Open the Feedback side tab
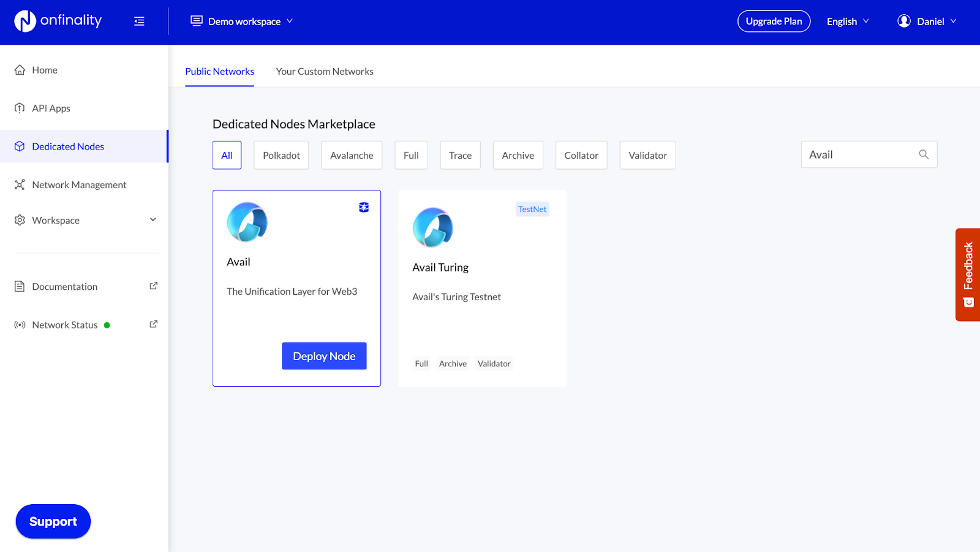 tap(968, 274)
